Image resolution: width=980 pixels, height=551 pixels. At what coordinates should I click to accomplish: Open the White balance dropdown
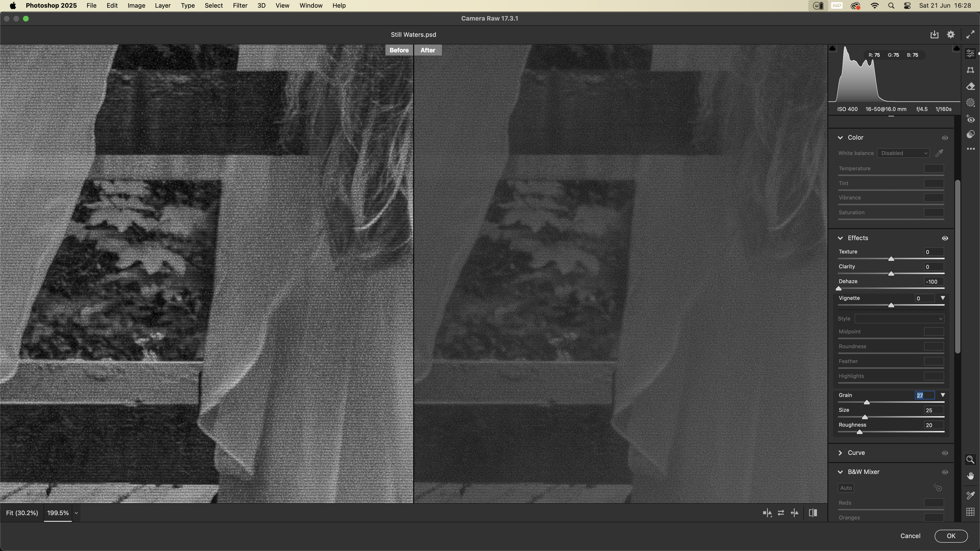click(903, 153)
